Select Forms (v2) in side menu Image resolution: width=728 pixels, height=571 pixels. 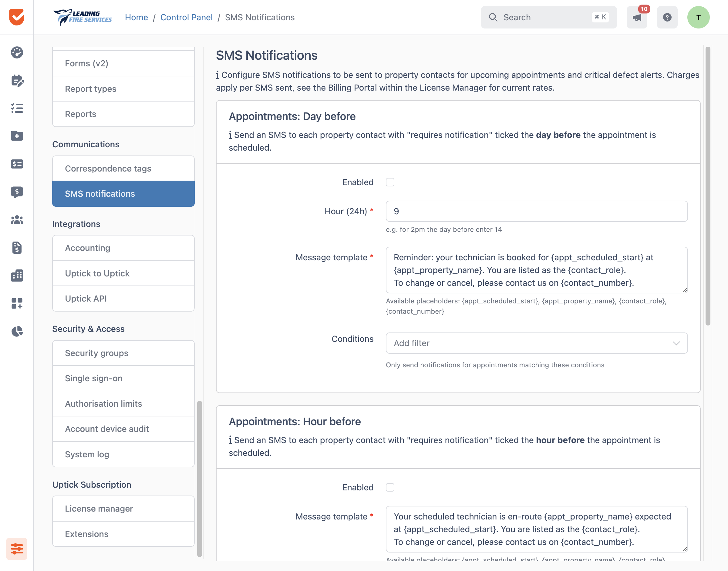[123, 64]
